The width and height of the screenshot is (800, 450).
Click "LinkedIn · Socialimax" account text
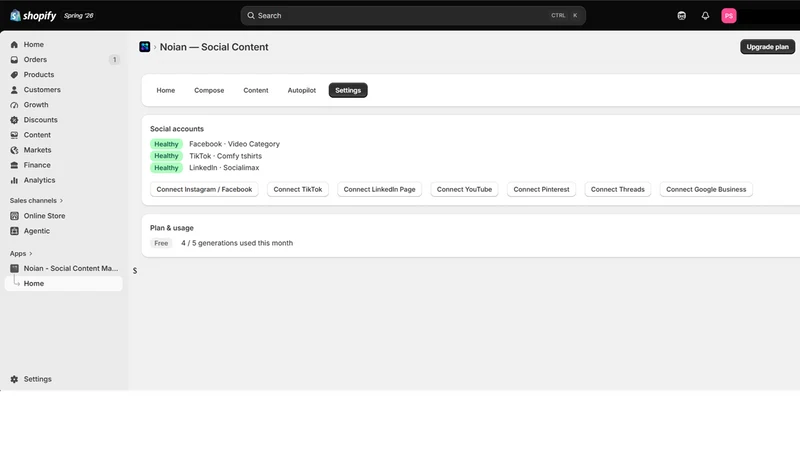(x=224, y=168)
